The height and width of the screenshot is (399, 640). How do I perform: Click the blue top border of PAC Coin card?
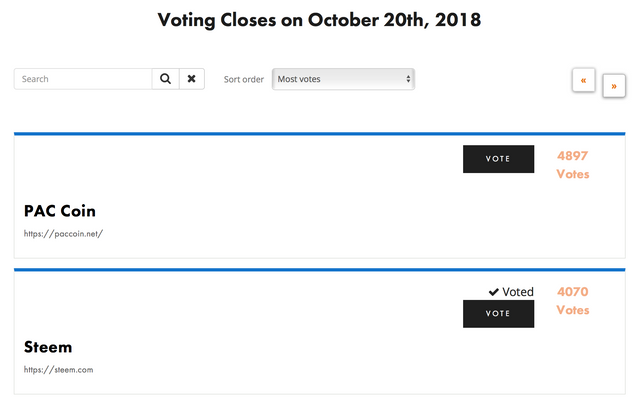click(320, 133)
